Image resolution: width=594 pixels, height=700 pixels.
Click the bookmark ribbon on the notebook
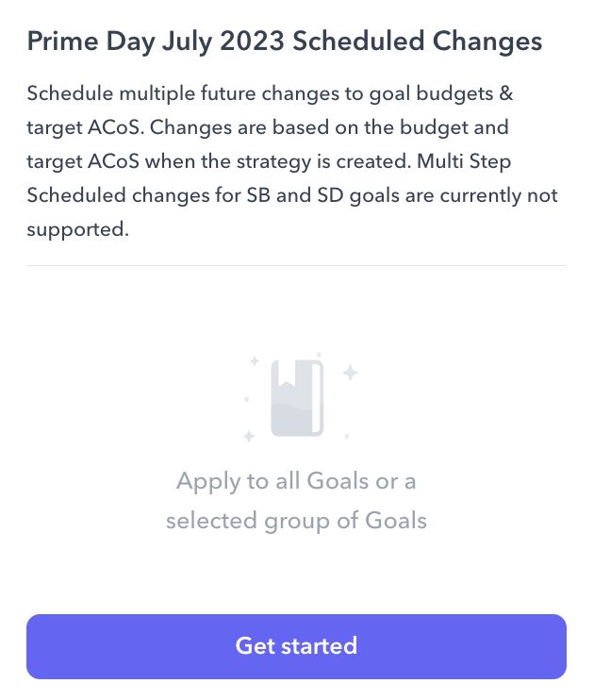286,376
